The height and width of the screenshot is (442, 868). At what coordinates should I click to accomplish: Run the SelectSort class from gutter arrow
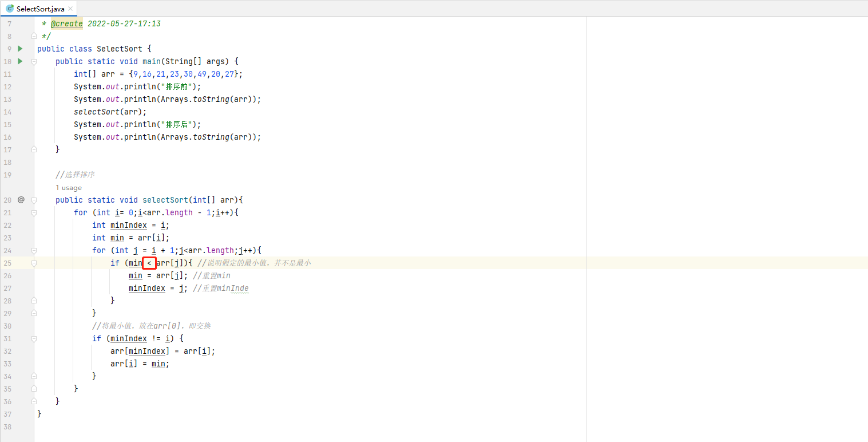[20, 49]
